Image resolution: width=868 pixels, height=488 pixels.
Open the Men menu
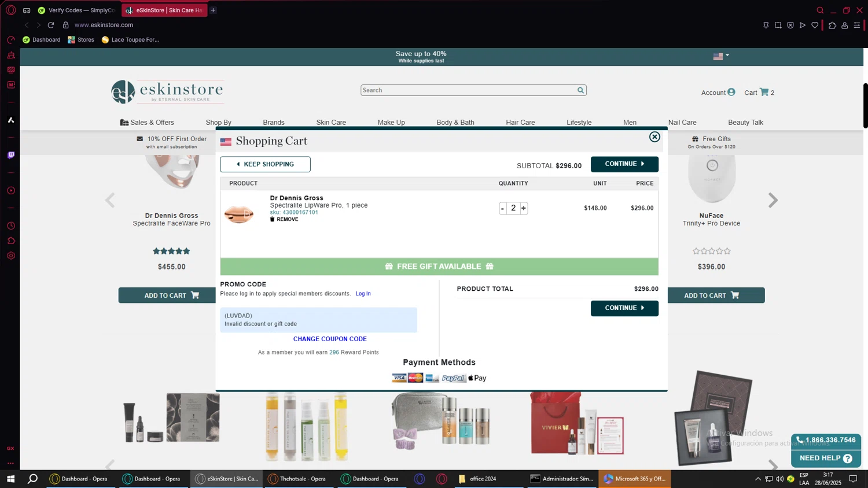click(x=630, y=123)
